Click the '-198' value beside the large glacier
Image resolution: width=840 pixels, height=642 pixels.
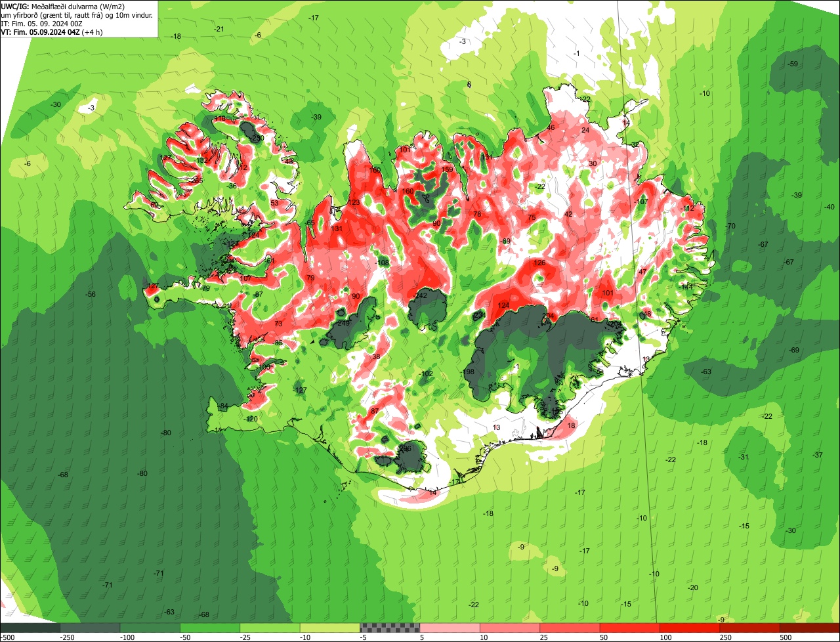coord(467,372)
